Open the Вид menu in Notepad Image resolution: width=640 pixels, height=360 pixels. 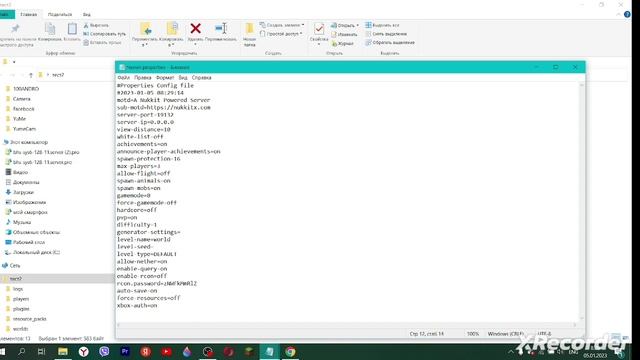pyautogui.click(x=183, y=78)
